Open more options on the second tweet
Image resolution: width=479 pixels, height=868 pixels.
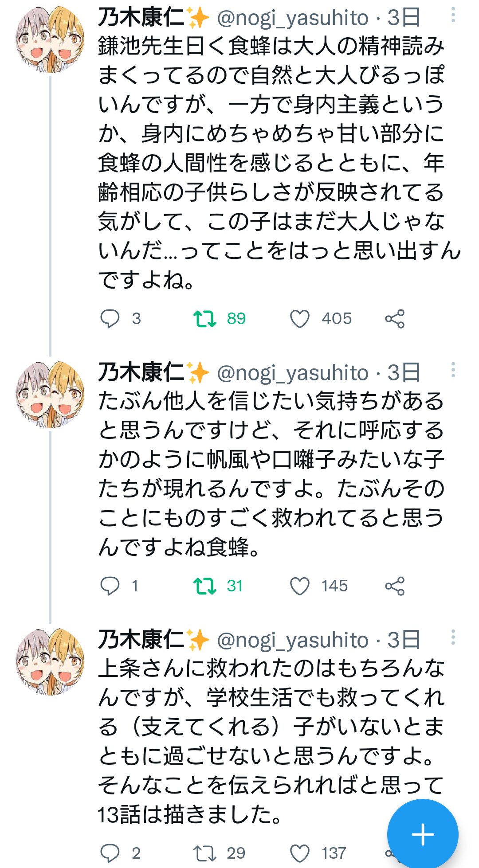(453, 370)
